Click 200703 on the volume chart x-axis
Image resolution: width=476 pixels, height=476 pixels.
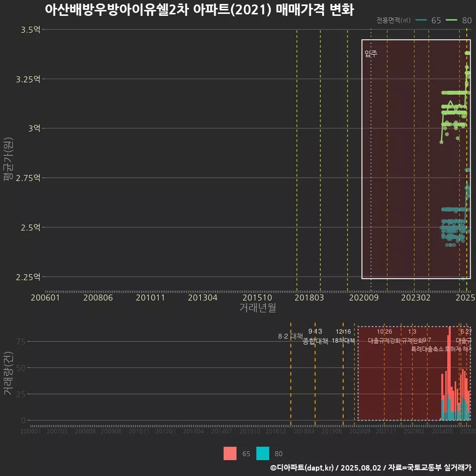coord(57,431)
